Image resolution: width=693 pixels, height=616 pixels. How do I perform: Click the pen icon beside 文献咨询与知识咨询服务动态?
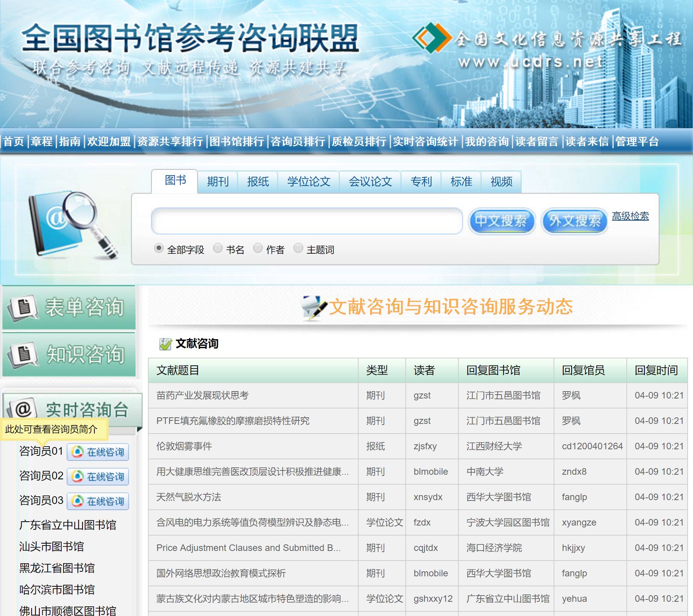(314, 308)
